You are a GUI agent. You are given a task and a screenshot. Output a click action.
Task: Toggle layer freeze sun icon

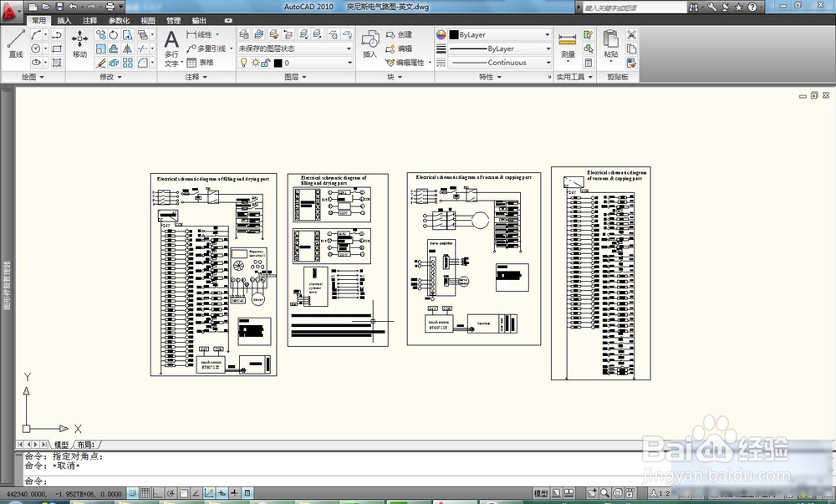click(255, 63)
